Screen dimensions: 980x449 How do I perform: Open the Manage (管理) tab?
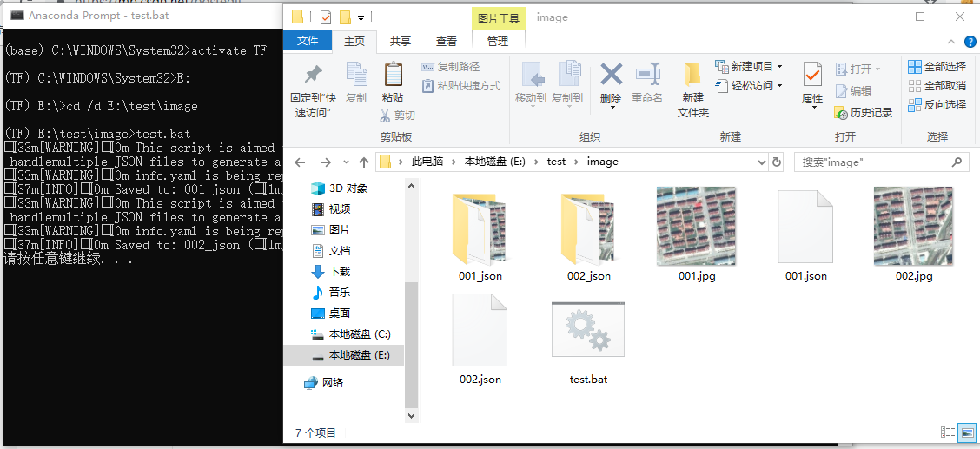coord(498,41)
